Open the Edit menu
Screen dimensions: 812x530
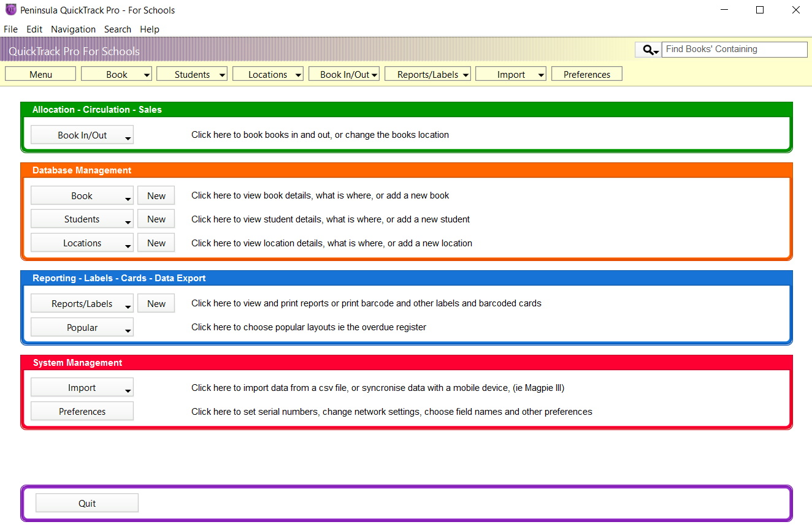[34, 29]
